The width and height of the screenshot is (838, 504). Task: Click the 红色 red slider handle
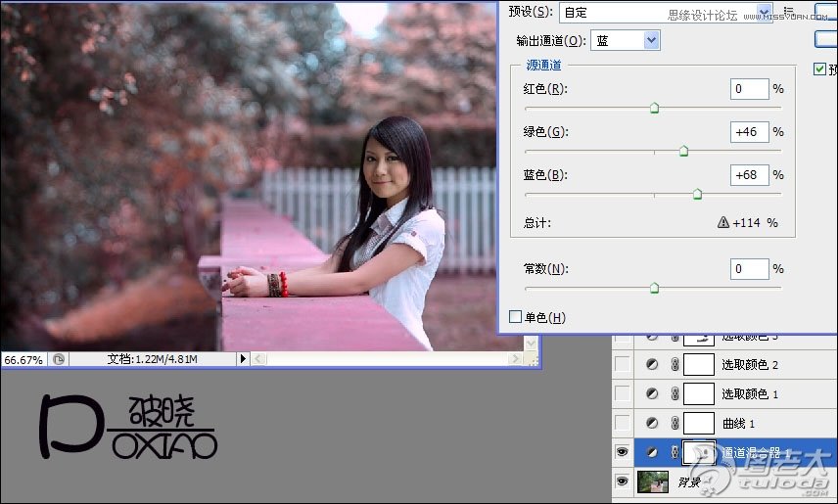(654, 109)
